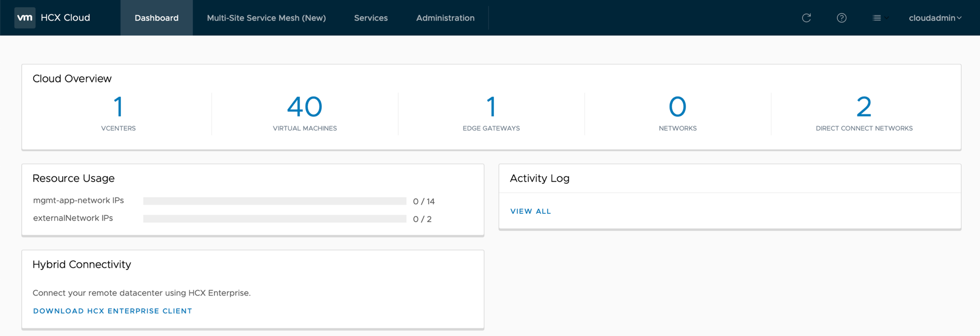Viewport: 980px width, 336px height.
Task: Expand the cloudadmin user menu
Action: tap(934, 18)
